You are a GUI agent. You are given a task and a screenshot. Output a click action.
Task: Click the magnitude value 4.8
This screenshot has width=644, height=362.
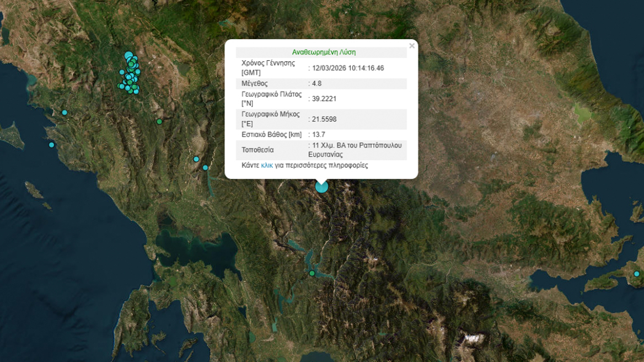[x=316, y=83]
